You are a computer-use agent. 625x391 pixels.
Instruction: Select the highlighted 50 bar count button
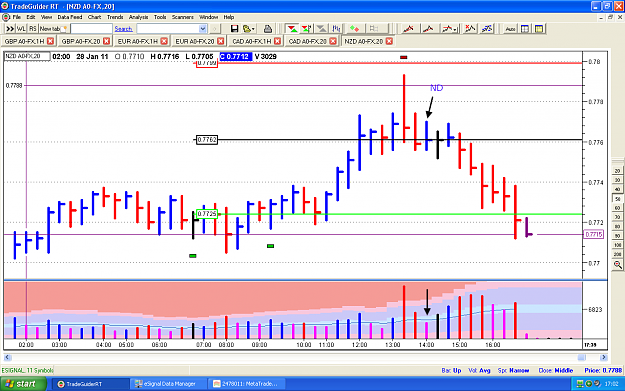(617, 198)
